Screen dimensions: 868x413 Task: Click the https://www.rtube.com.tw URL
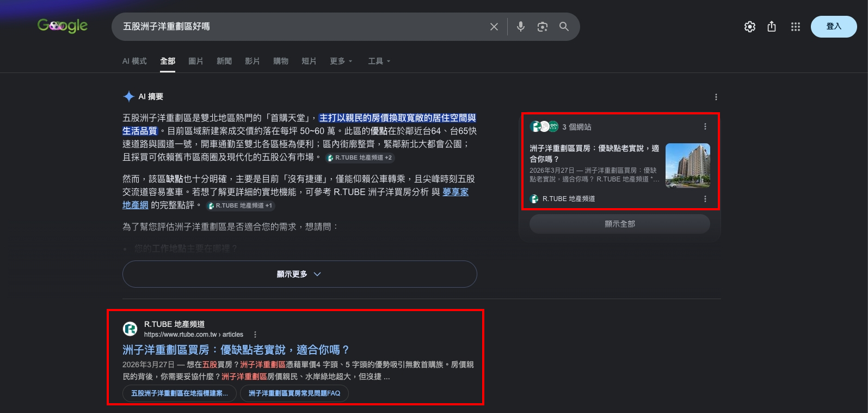194,335
